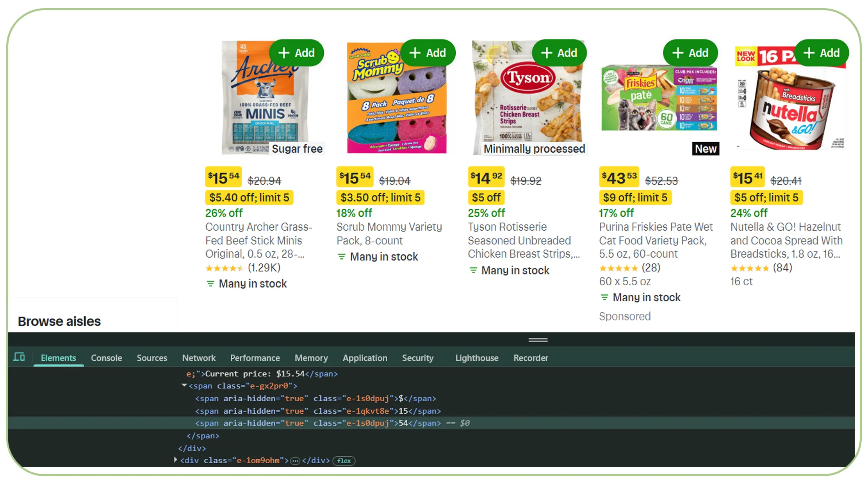
Task: Add Tyson Rotisserie Chicken Strips to cart
Action: [559, 53]
